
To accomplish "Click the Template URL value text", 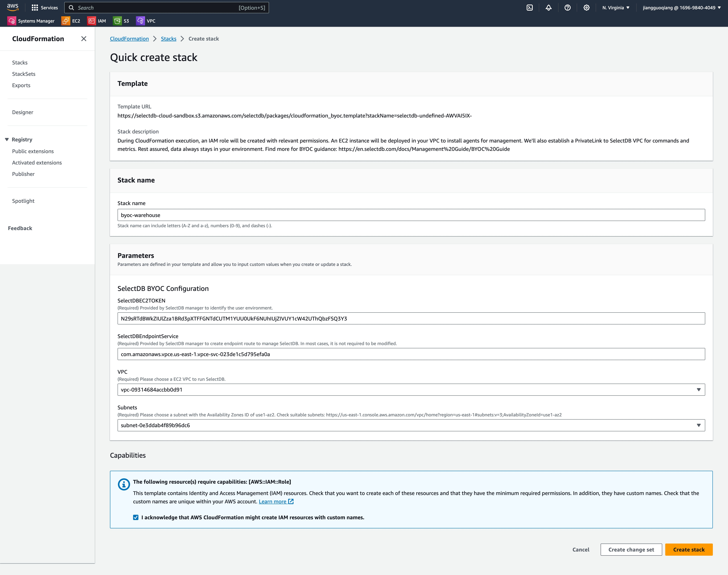I will 295,116.
